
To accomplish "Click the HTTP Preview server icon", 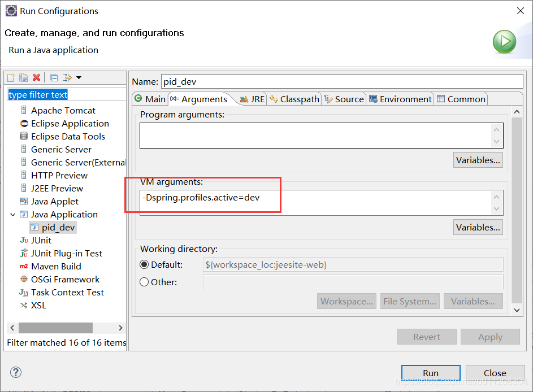I will (x=23, y=175).
